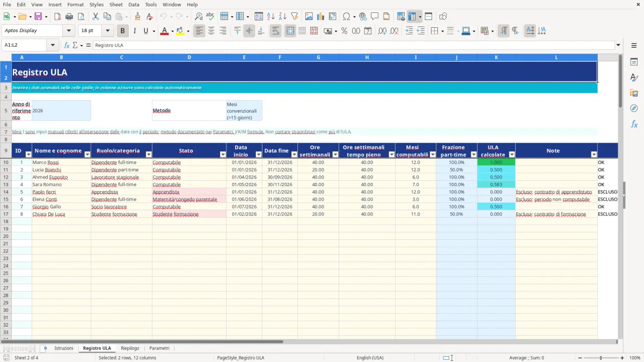Click Increase Indent icon
This screenshot has height=362, width=644.
(x=409, y=31)
